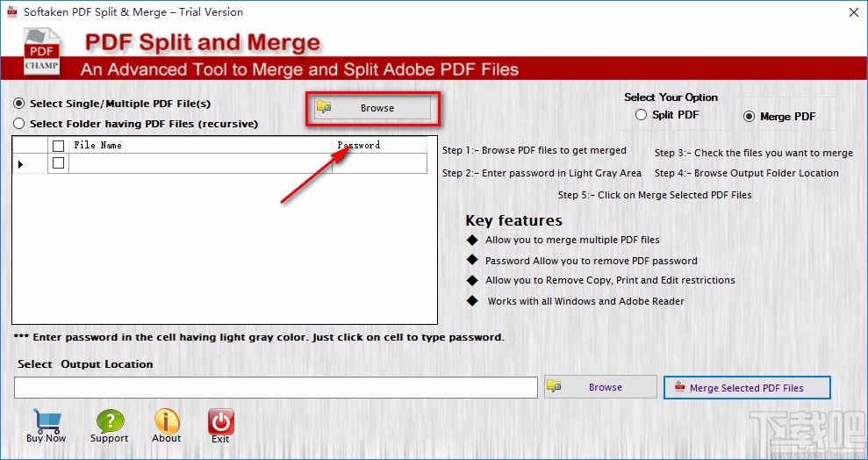The width and height of the screenshot is (868, 460).
Task: Click the Select Output Location label
Action: point(85,364)
